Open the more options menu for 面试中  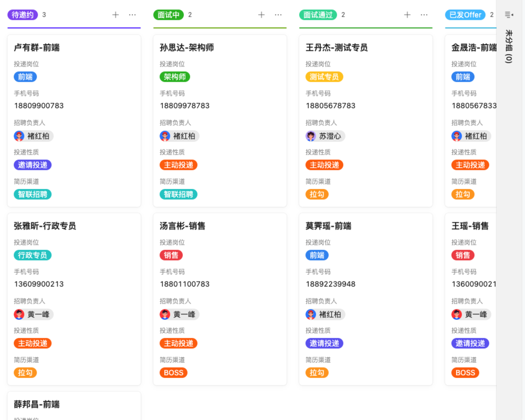(278, 15)
